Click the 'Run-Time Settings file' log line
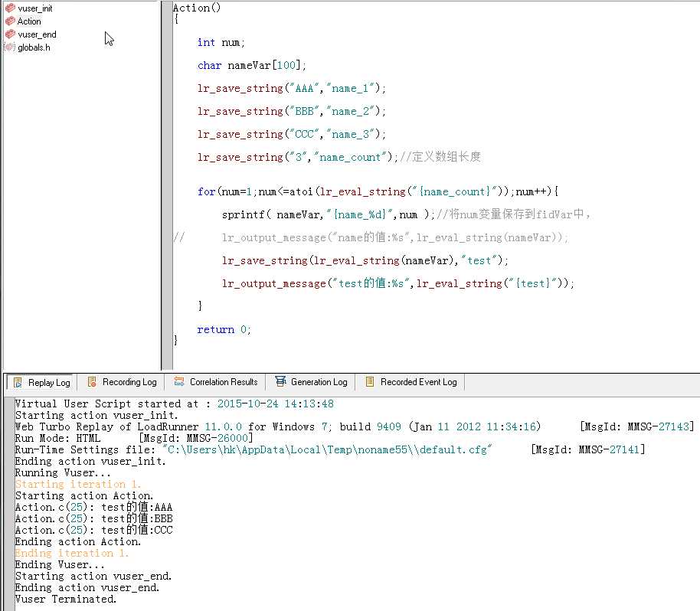700x611 pixels. click(330, 450)
